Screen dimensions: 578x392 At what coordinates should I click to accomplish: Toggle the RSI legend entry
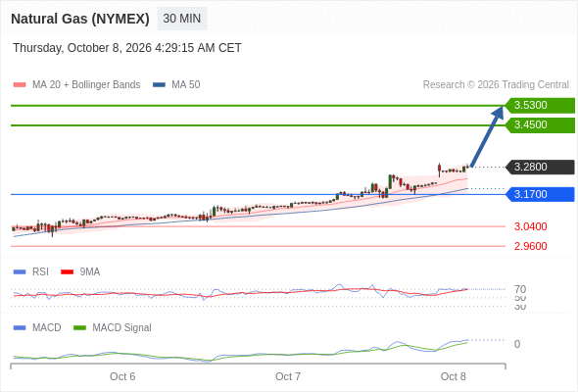point(31,271)
